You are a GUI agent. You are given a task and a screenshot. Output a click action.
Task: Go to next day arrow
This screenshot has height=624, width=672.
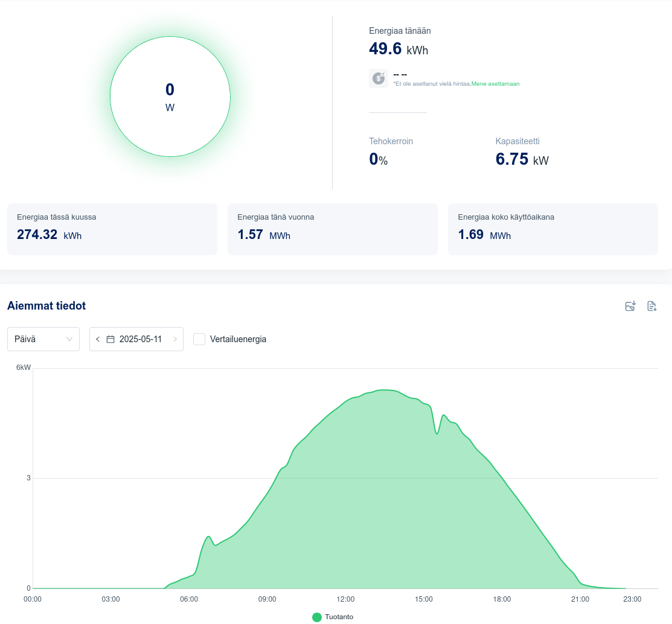pyautogui.click(x=175, y=339)
